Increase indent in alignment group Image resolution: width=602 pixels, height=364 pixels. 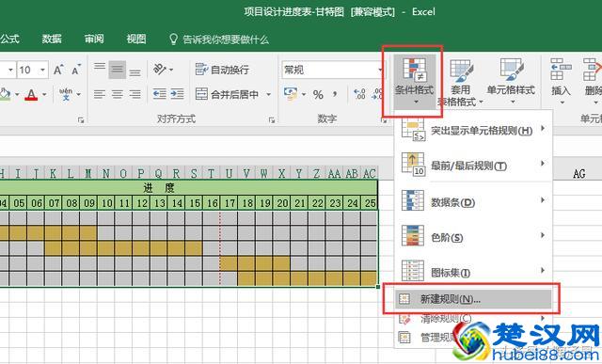pyautogui.click(x=177, y=94)
